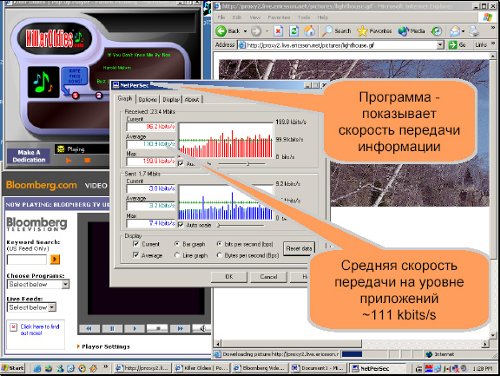Click the Cancel button in NetPerSec

[x=269, y=277]
